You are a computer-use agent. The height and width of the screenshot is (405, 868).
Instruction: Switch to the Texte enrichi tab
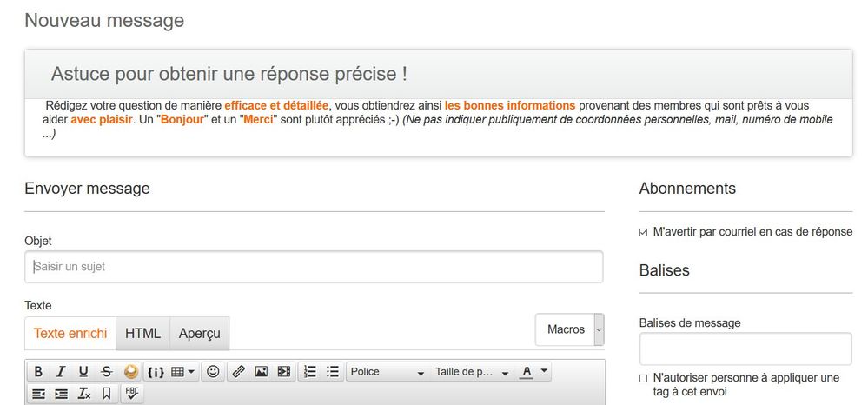pyautogui.click(x=70, y=334)
